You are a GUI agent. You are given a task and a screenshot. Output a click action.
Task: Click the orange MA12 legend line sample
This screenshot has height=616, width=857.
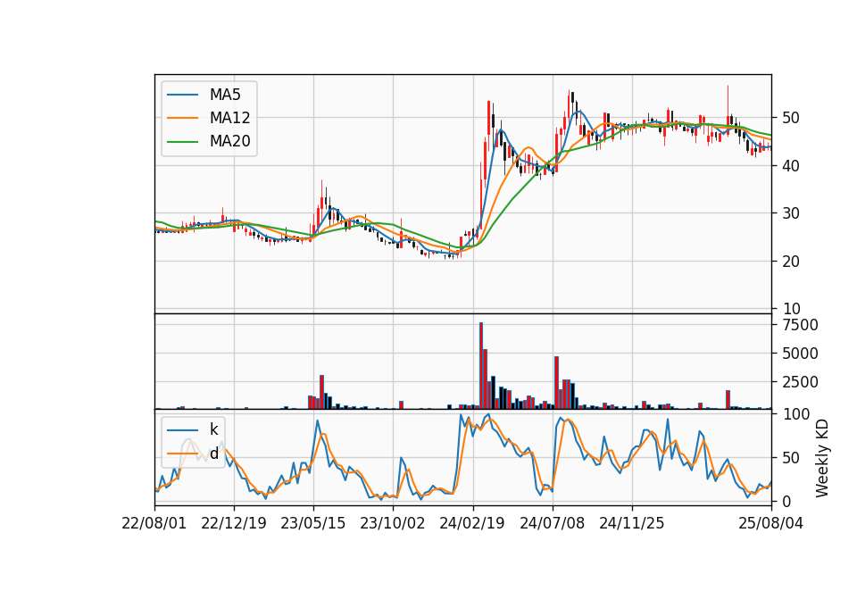coord(182,118)
